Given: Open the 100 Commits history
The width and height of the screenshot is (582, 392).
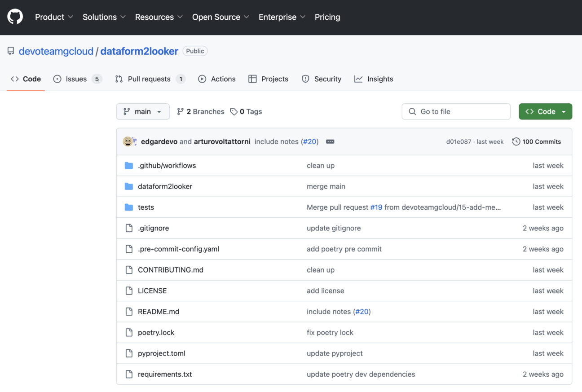Looking at the screenshot, I should 537,141.
